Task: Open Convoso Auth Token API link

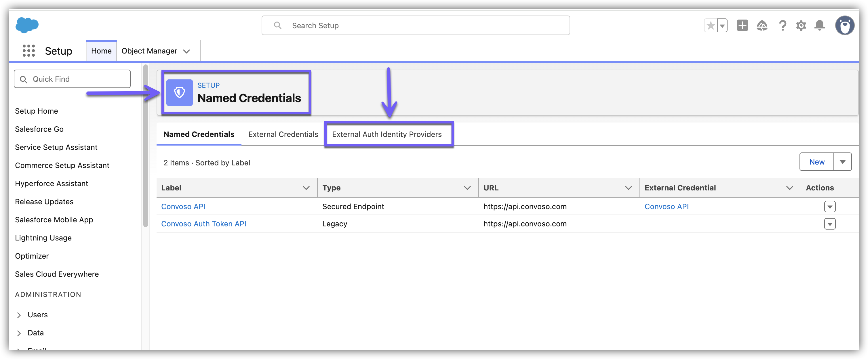Action: [x=203, y=224]
